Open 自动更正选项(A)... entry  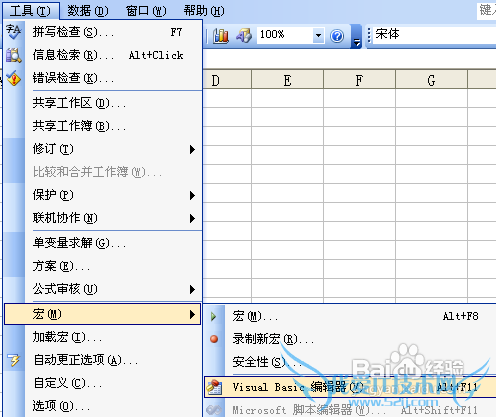tap(103, 360)
